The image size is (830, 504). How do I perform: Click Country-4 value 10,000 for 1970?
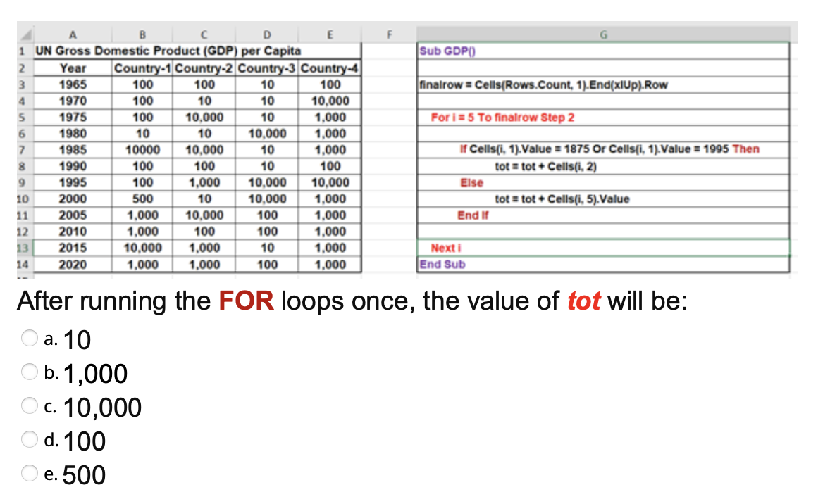click(x=330, y=101)
